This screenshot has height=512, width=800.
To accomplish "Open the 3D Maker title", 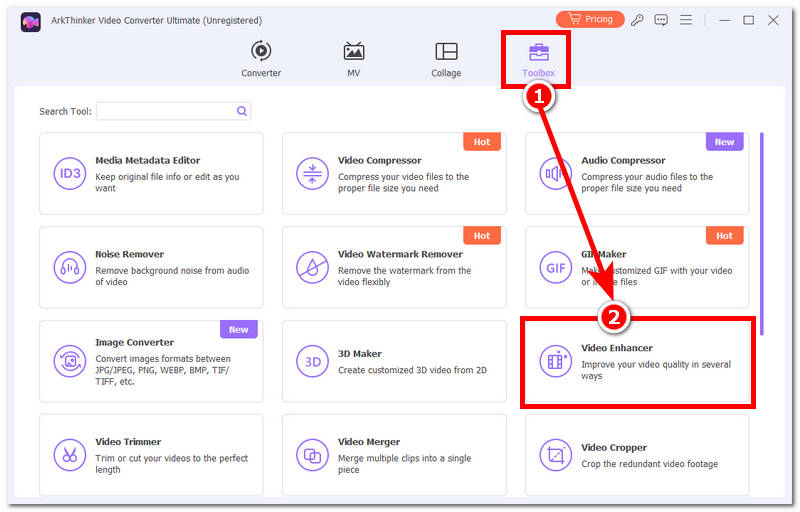I will click(x=360, y=353).
